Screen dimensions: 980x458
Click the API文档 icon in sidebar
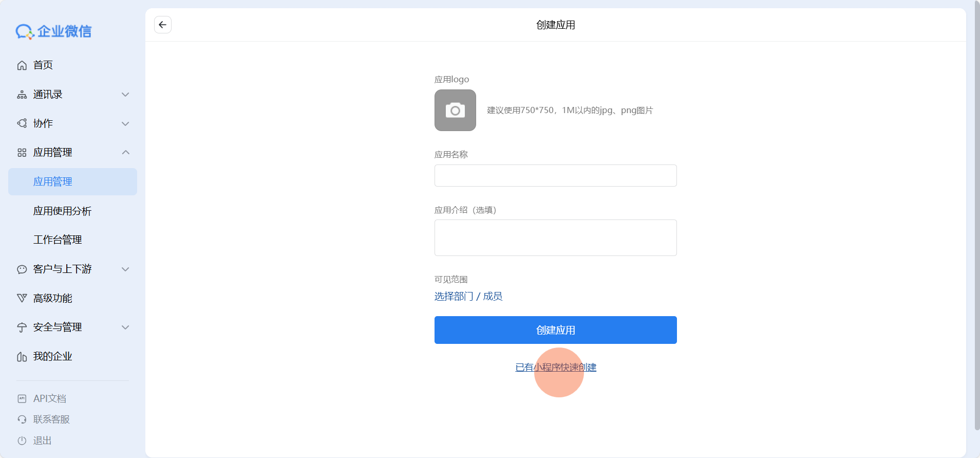(22, 398)
